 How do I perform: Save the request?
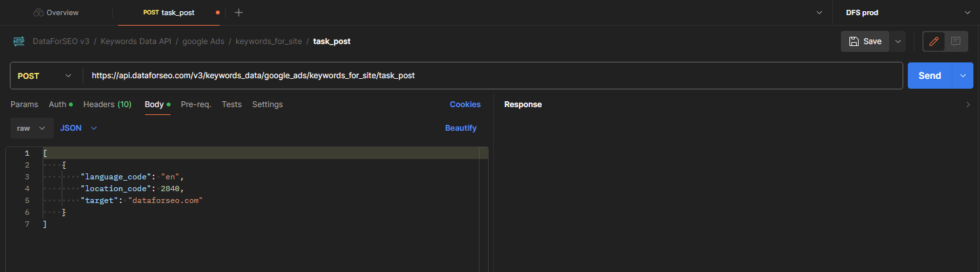(865, 41)
